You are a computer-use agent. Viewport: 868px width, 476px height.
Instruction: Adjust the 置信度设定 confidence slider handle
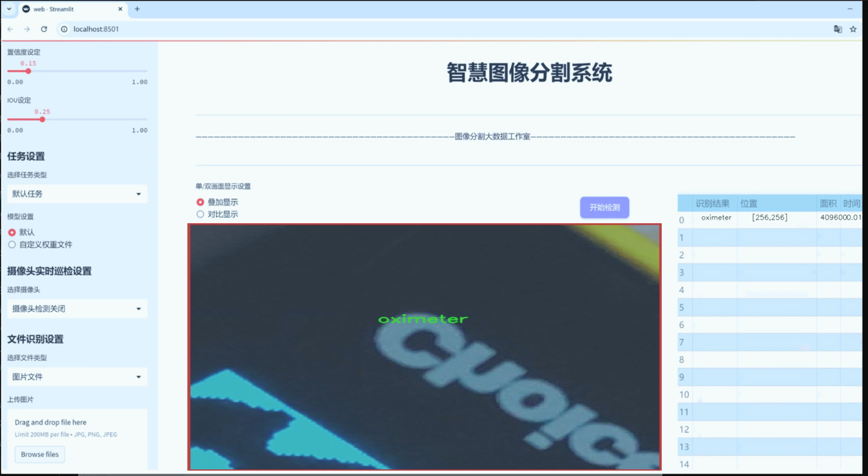29,71
